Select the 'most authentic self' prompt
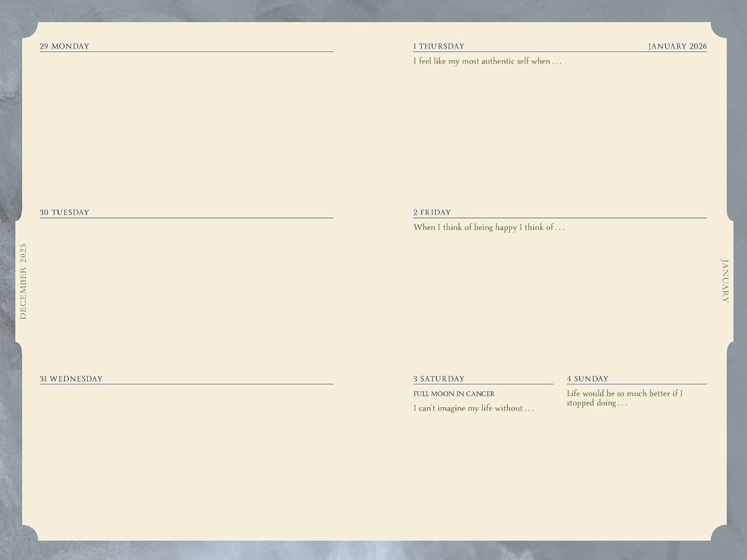The width and height of the screenshot is (747, 560). point(487,61)
